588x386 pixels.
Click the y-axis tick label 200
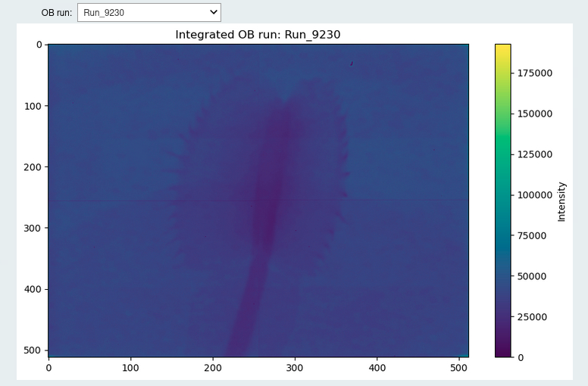pyautogui.click(x=33, y=167)
